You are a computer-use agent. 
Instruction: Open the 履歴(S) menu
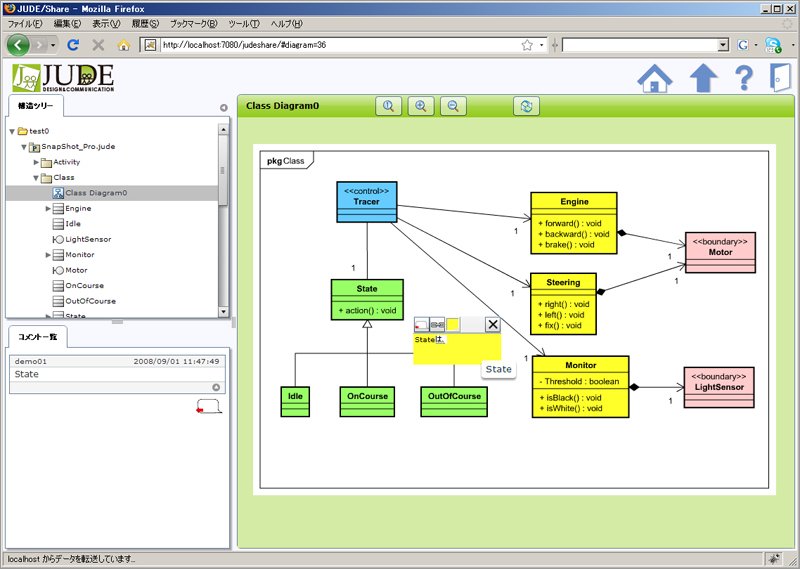click(x=145, y=23)
